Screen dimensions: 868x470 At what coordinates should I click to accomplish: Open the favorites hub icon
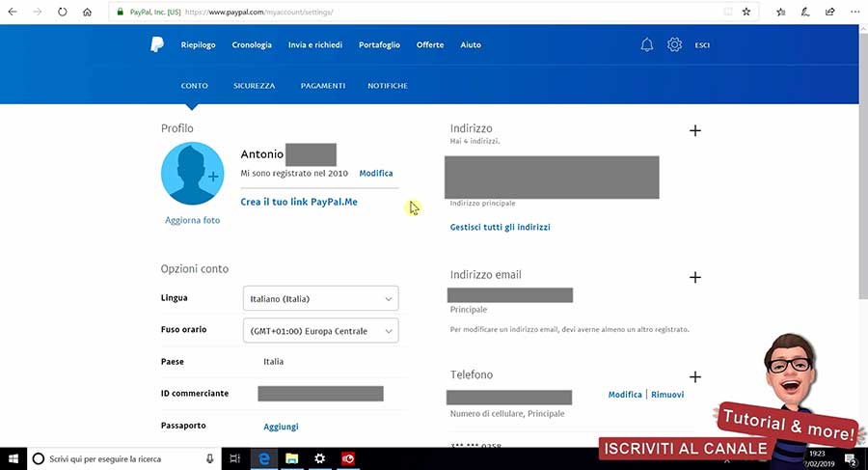[x=780, y=12]
